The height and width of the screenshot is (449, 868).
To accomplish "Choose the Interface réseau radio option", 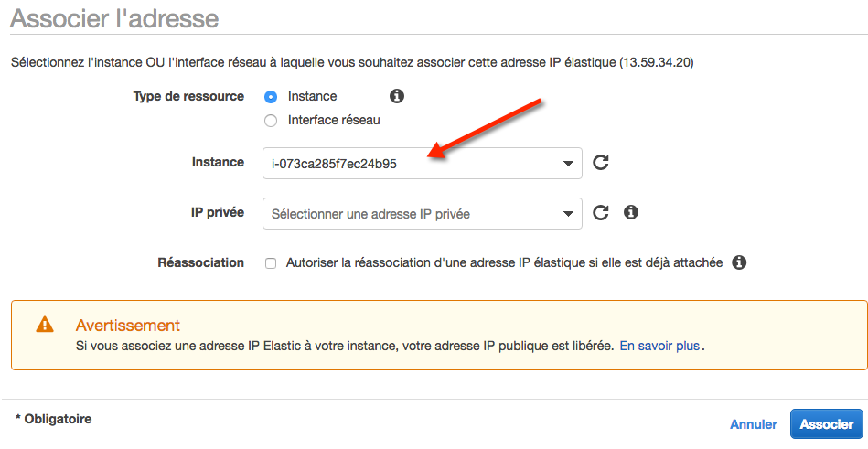I will [x=270, y=120].
